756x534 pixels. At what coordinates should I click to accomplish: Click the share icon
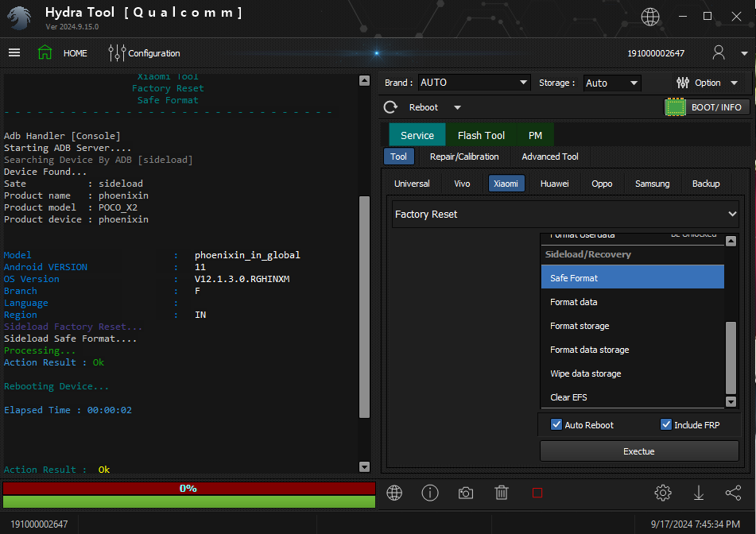coord(733,493)
